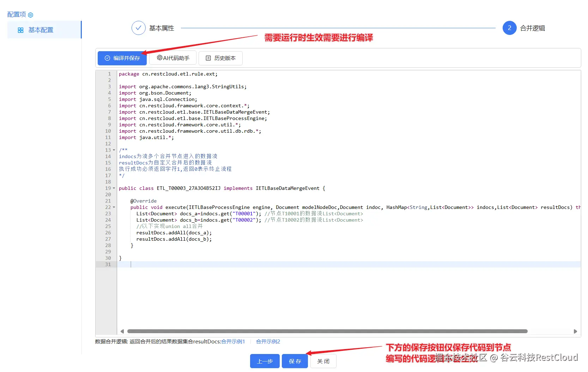
Task: Place cursor on package declaration line 1
Action: click(x=168, y=74)
